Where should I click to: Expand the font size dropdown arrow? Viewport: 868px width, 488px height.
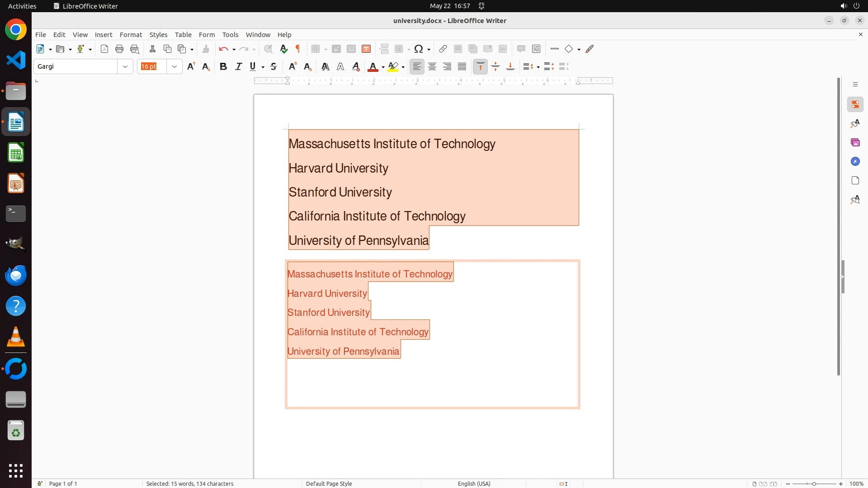click(175, 67)
